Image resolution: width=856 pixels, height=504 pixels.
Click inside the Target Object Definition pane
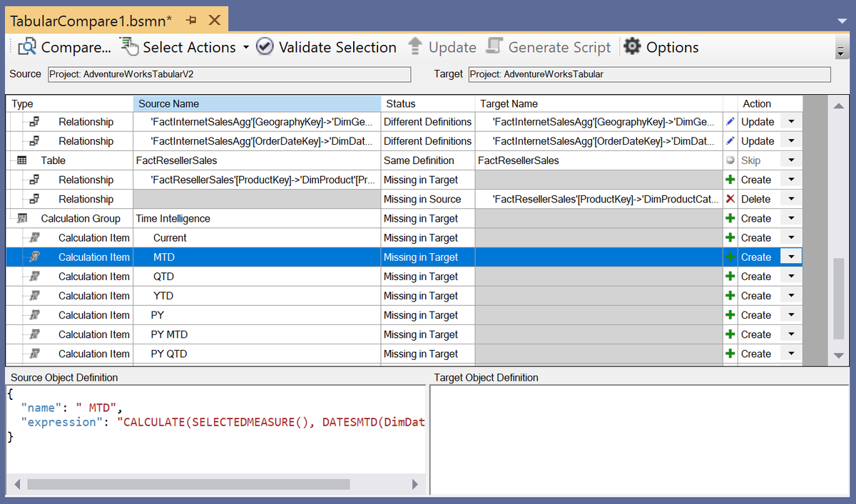[x=639, y=439]
